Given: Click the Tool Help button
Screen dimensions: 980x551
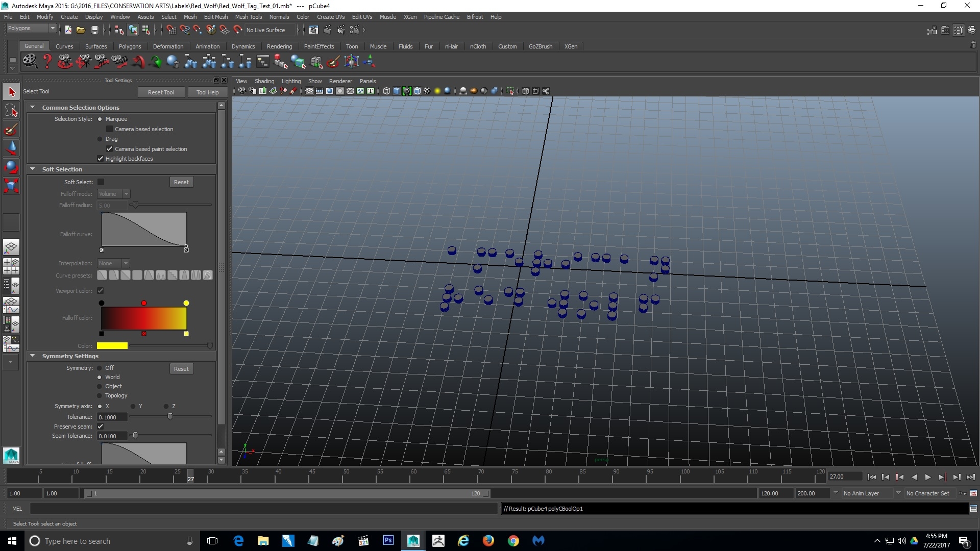Looking at the screenshot, I should tap(208, 92).
